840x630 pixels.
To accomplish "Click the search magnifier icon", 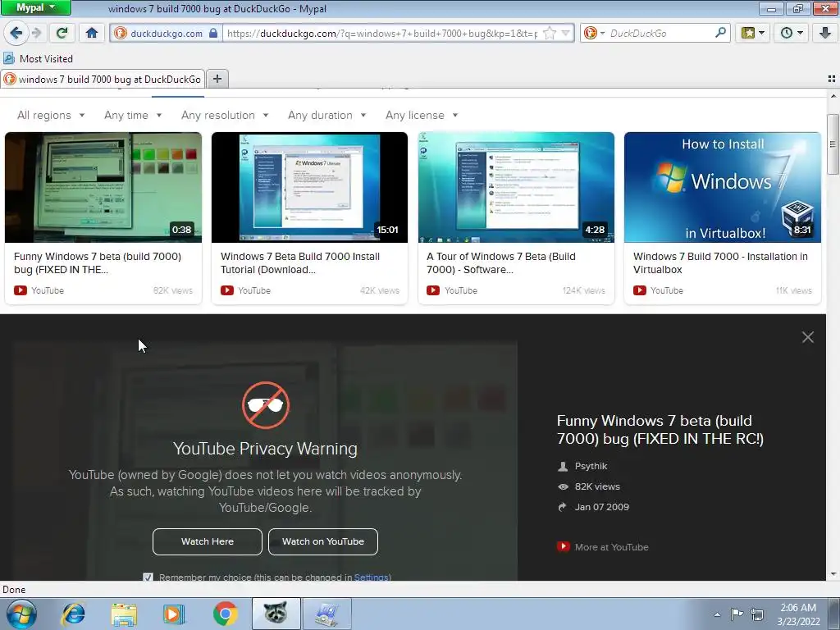I will pyautogui.click(x=720, y=33).
